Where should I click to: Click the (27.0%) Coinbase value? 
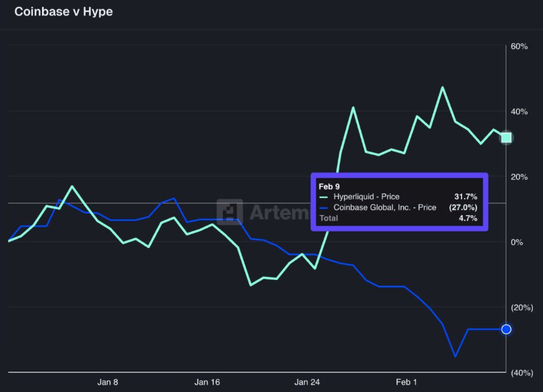463,208
